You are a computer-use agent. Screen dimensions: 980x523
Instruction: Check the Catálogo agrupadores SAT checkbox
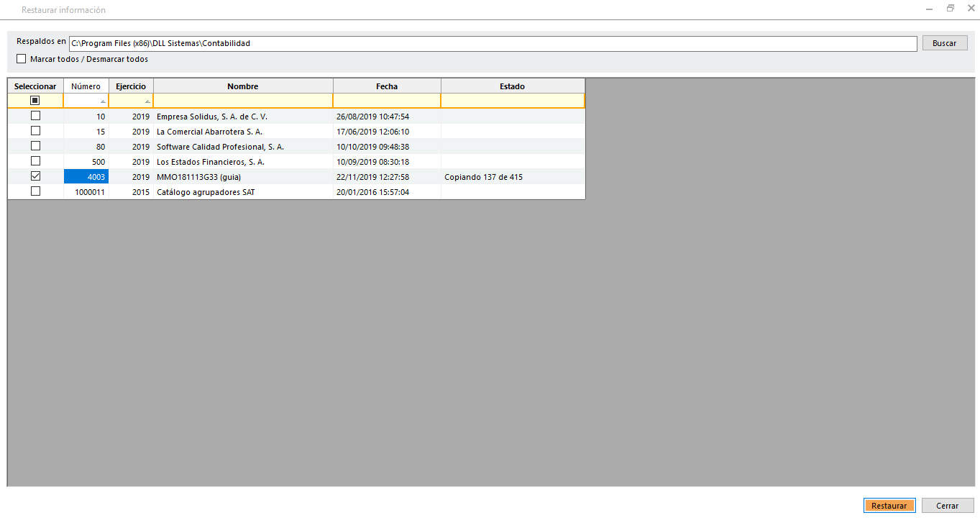[x=35, y=191]
